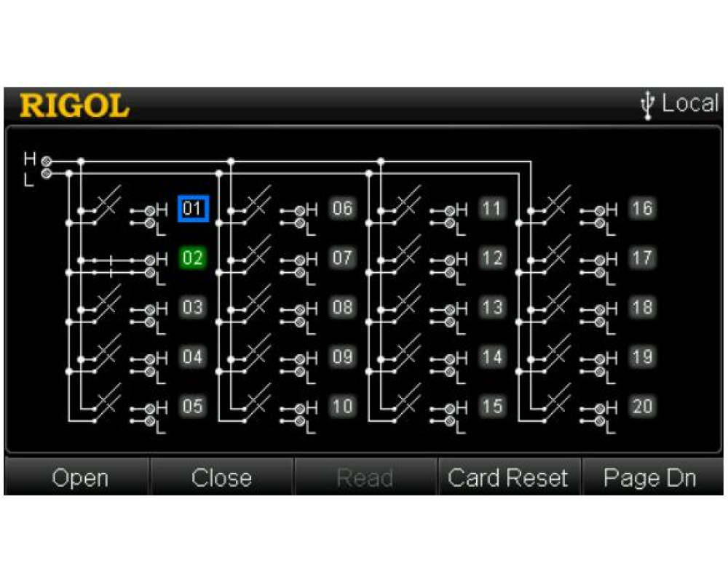The height and width of the screenshot is (582, 728).
Task: Click the USB status icon
Action: 646,105
